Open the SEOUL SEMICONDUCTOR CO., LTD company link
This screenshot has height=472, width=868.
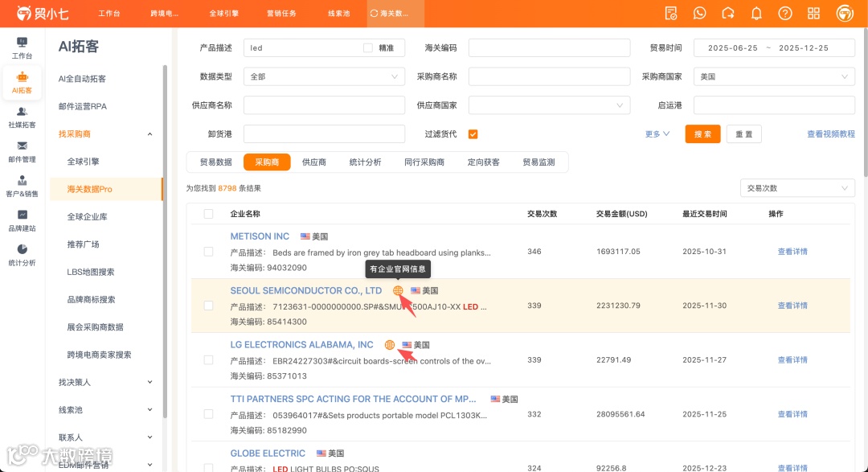(306, 290)
